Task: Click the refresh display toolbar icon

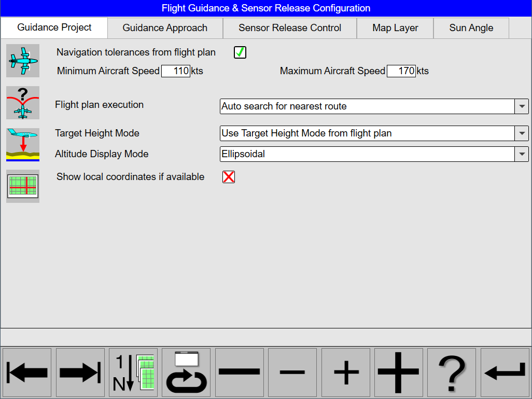Action: click(x=186, y=373)
